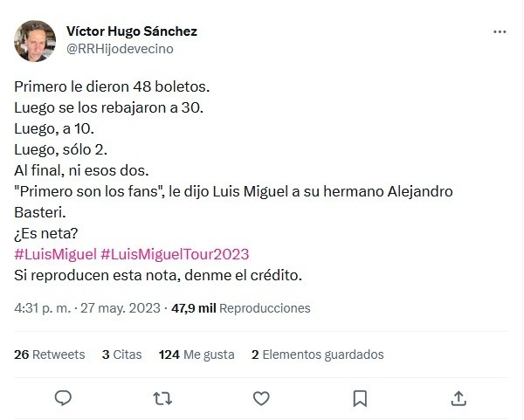The image size is (524, 420).
Task: Open the three-dot more options menu
Action: pyautogui.click(x=500, y=31)
